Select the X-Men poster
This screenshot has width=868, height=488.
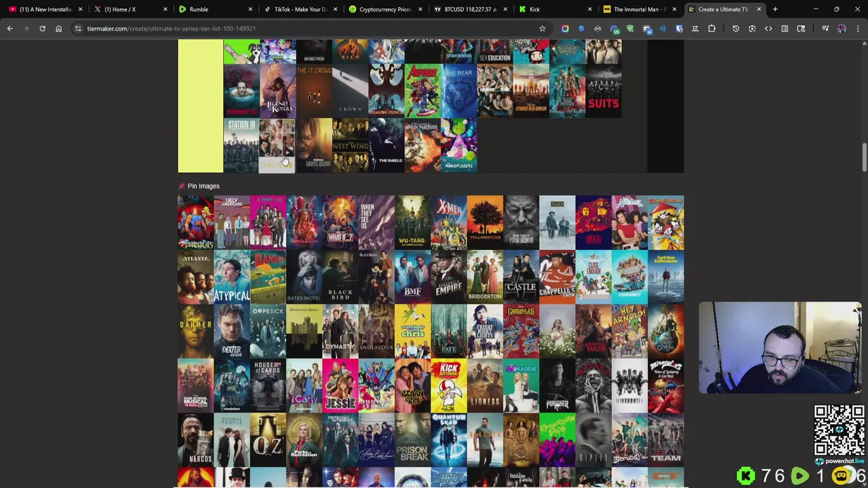[x=449, y=222]
